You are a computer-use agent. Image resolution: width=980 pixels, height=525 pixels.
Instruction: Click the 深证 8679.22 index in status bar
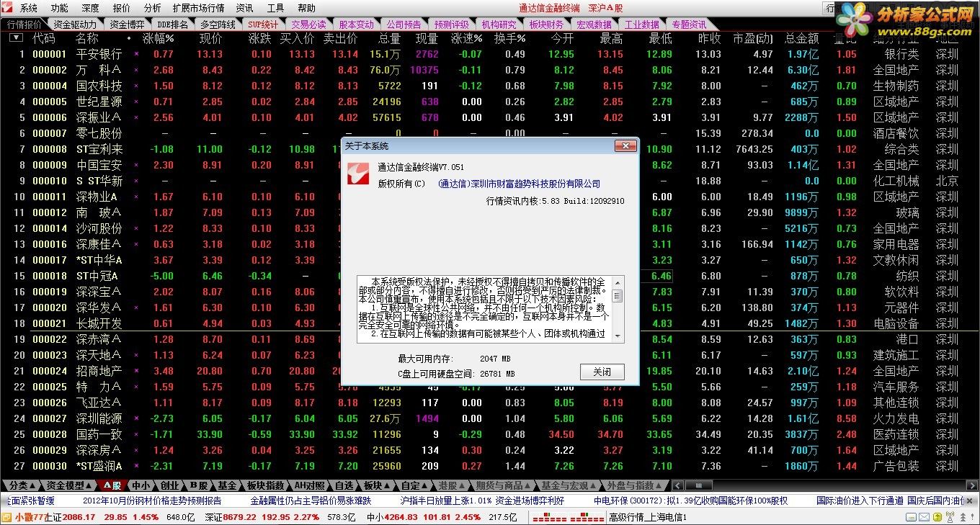click(230, 517)
